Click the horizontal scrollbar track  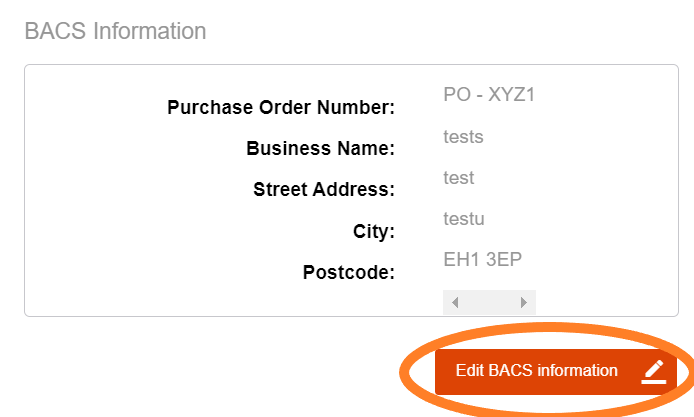click(489, 302)
